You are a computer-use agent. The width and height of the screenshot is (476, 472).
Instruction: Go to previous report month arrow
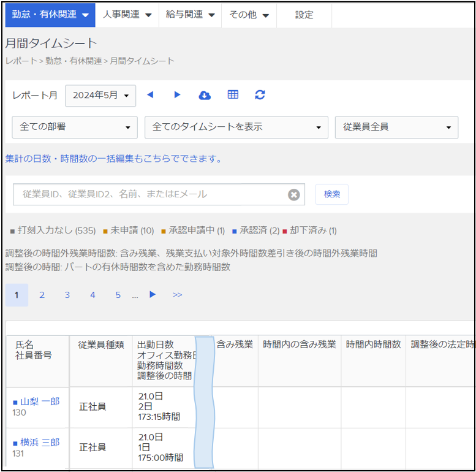tap(150, 95)
